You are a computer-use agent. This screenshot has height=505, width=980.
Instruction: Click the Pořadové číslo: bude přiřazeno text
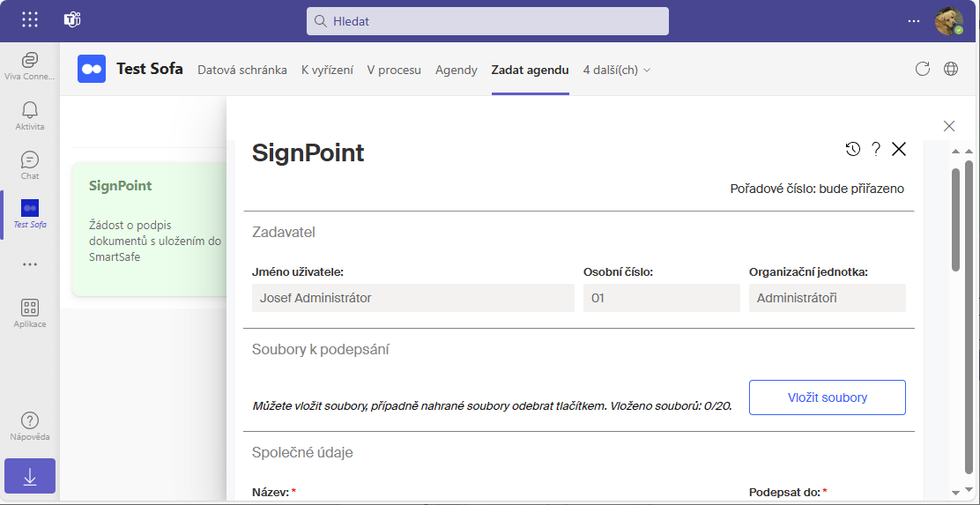(x=817, y=188)
